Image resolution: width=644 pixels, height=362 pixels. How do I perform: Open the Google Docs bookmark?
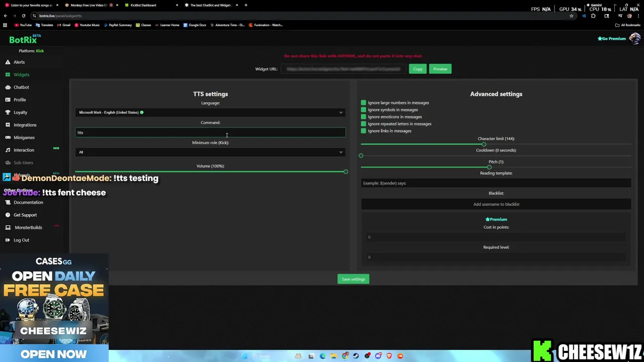click(x=195, y=25)
